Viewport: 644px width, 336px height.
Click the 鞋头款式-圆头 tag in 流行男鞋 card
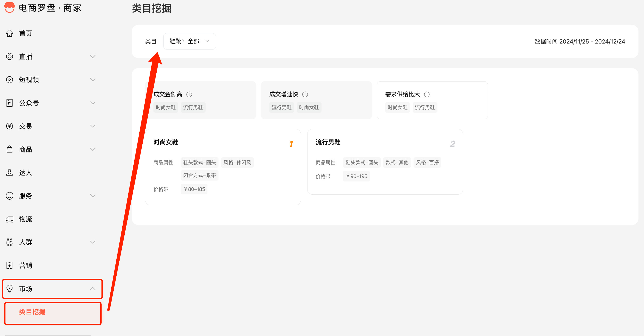362,163
